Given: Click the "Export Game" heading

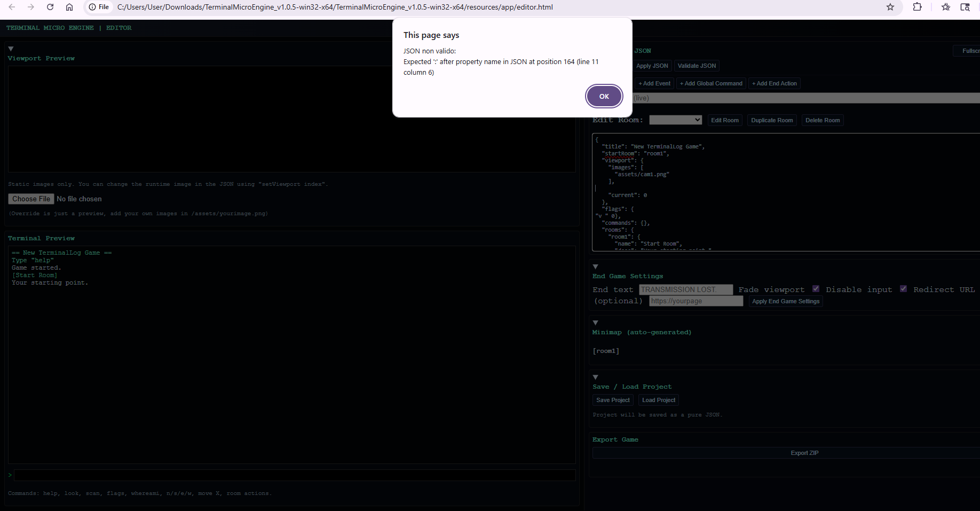Looking at the screenshot, I should 615,439.
